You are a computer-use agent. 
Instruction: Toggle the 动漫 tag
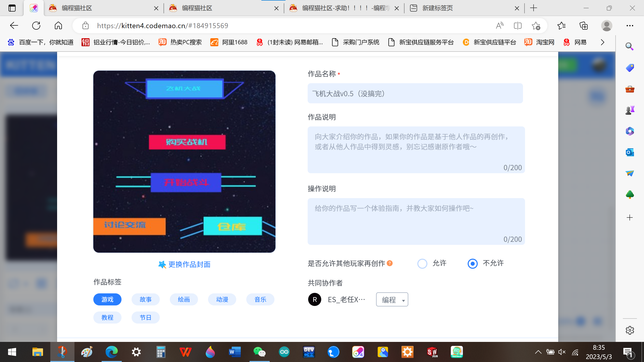(222, 299)
